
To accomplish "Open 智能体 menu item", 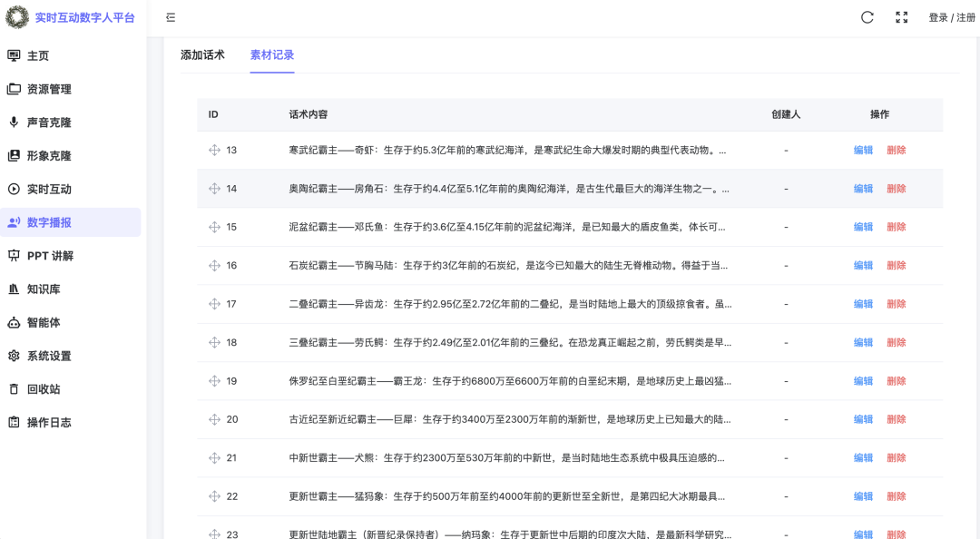I will 71,322.
